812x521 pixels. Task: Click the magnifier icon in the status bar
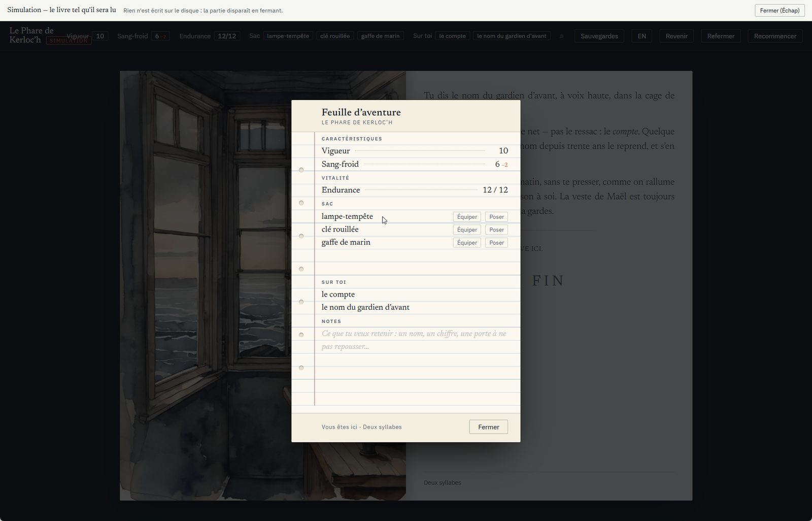(561, 36)
